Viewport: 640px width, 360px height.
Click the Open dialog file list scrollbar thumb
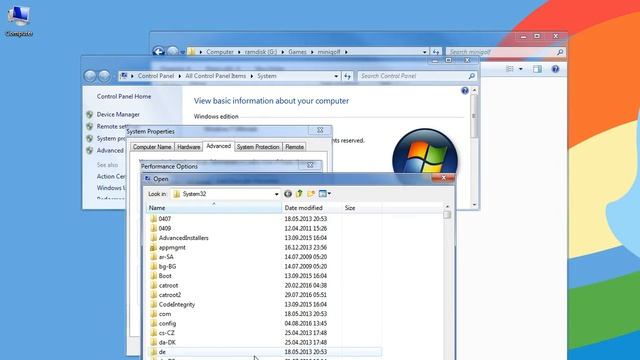447,215
